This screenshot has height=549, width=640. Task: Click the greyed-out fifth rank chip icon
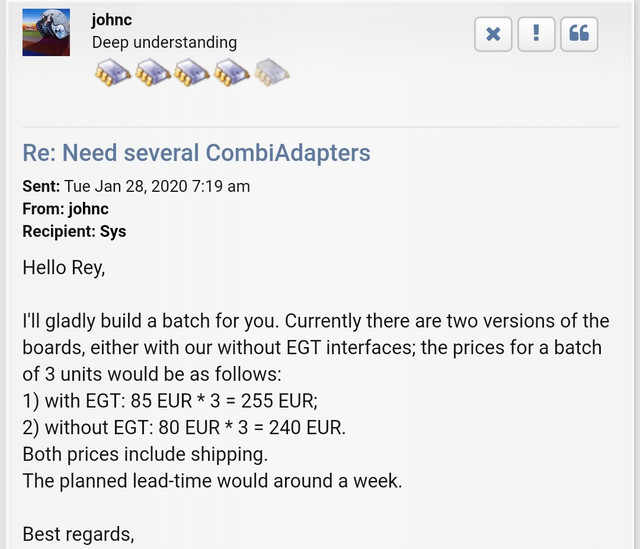[271, 72]
